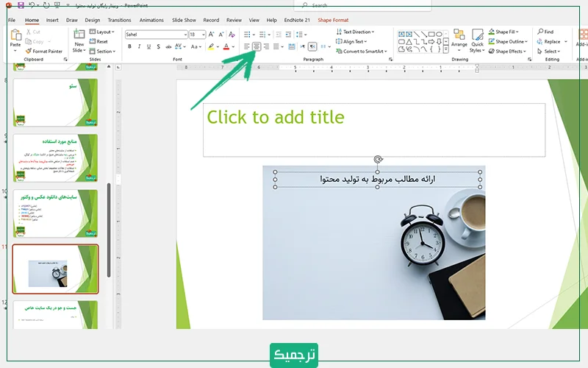
Task: Increase font size with the larger A icon
Action: pyautogui.click(x=211, y=34)
